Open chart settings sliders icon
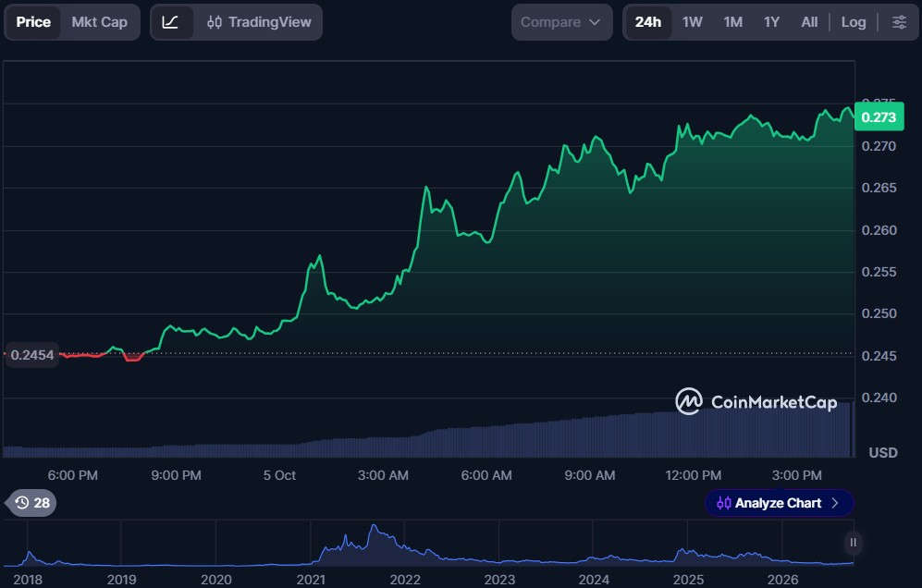922x588 pixels. (899, 22)
